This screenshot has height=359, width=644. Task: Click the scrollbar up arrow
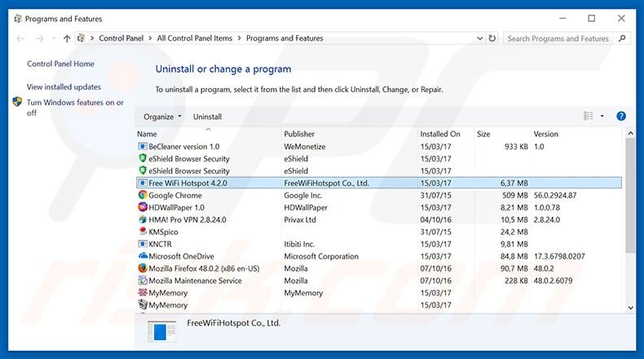[630, 133]
